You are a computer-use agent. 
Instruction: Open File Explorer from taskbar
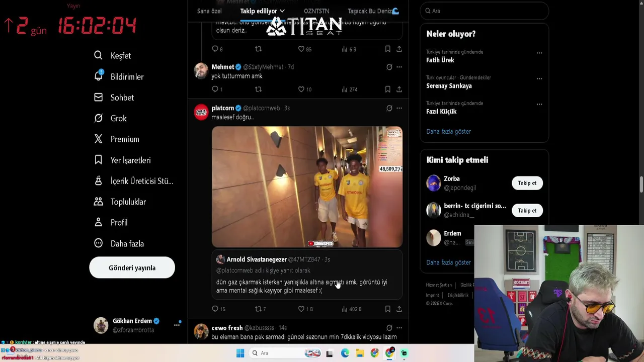(x=360, y=353)
